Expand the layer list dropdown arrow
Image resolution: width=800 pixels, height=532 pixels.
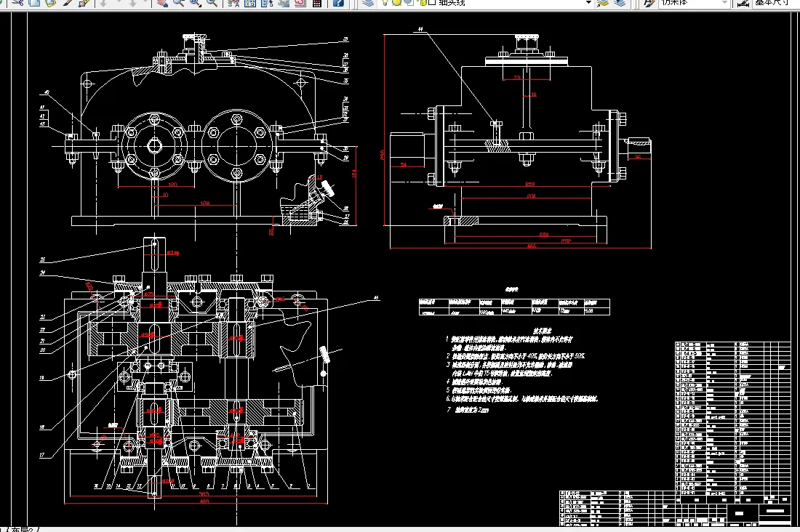tap(588, 3)
